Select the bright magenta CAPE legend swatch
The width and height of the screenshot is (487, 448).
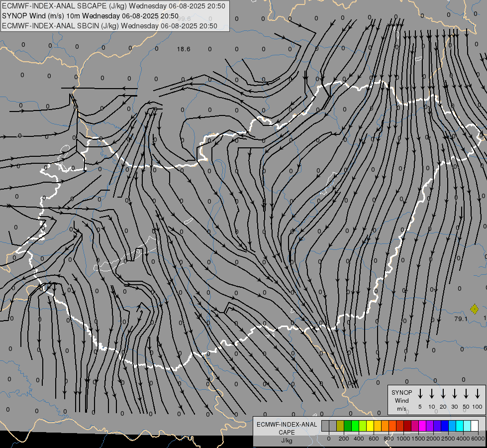422,426
